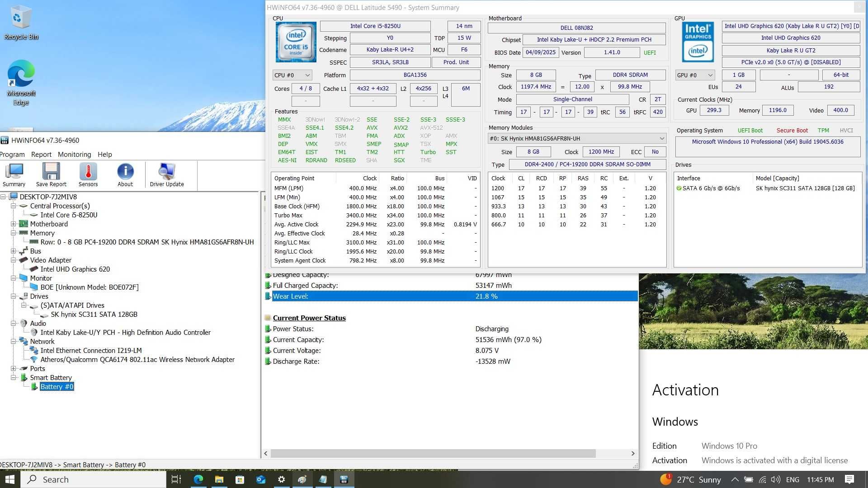Open Settings gear on taskbar
The image size is (868, 488).
point(281,479)
